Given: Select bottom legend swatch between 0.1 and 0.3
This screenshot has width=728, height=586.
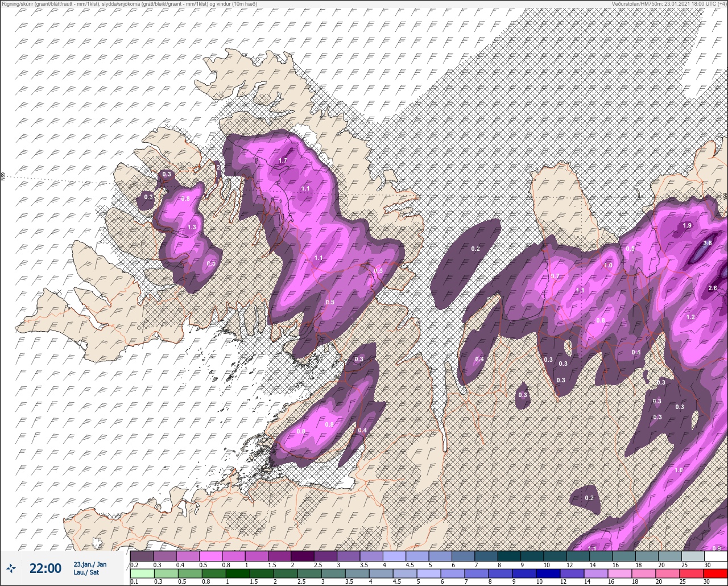Looking at the screenshot, I should pyautogui.click(x=142, y=573).
